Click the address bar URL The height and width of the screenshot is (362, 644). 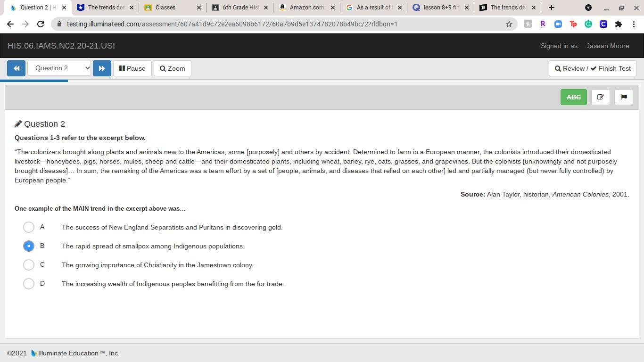coord(232,24)
